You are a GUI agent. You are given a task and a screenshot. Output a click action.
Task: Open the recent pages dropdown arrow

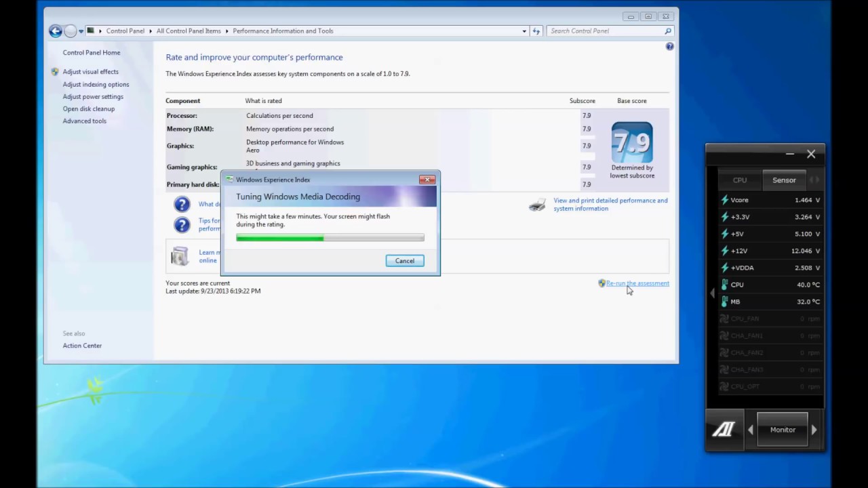[x=81, y=31]
